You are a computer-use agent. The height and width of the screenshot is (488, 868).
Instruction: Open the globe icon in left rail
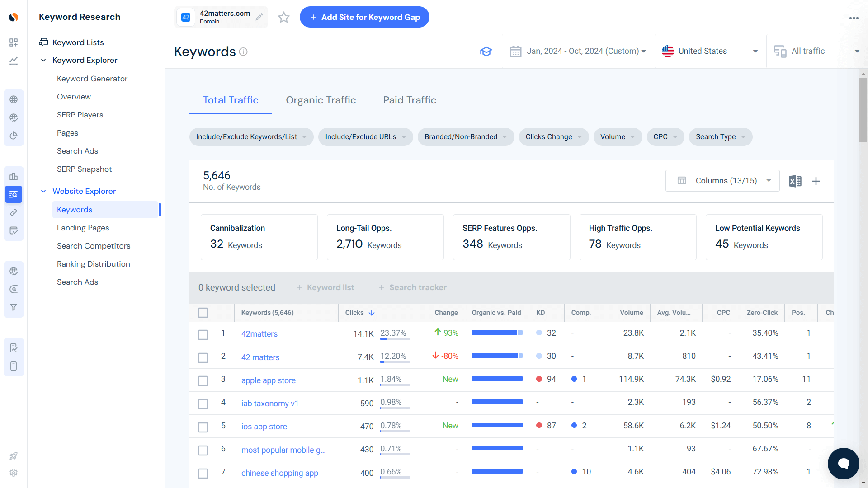(x=14, y=99)
